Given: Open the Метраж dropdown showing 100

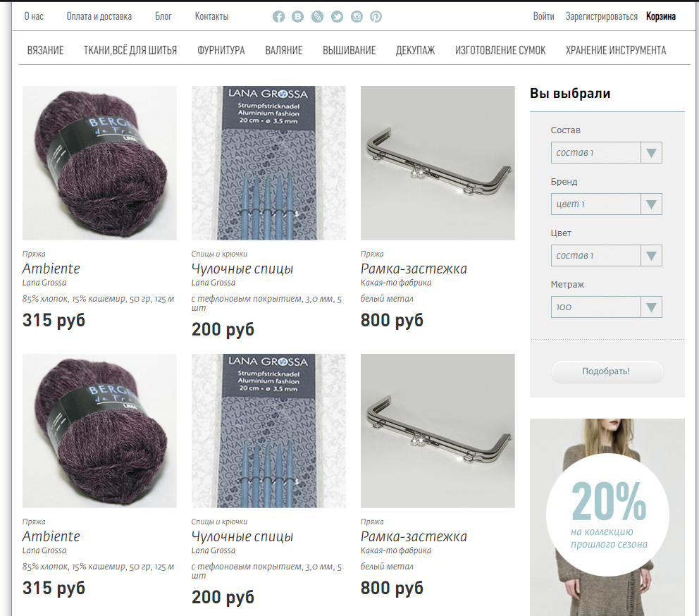Looking at the screenshot, I should click(x=606, y=307).
